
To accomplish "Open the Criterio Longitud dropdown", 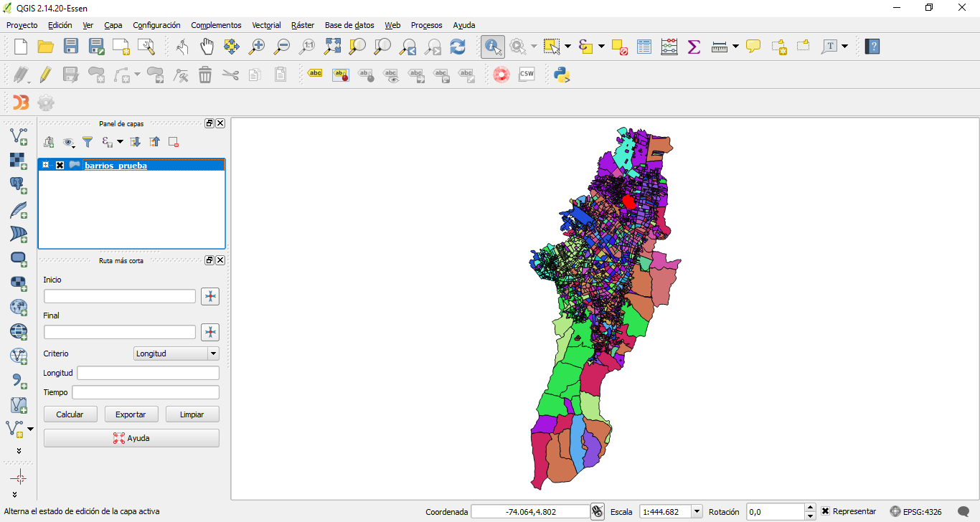I will 213,353.
